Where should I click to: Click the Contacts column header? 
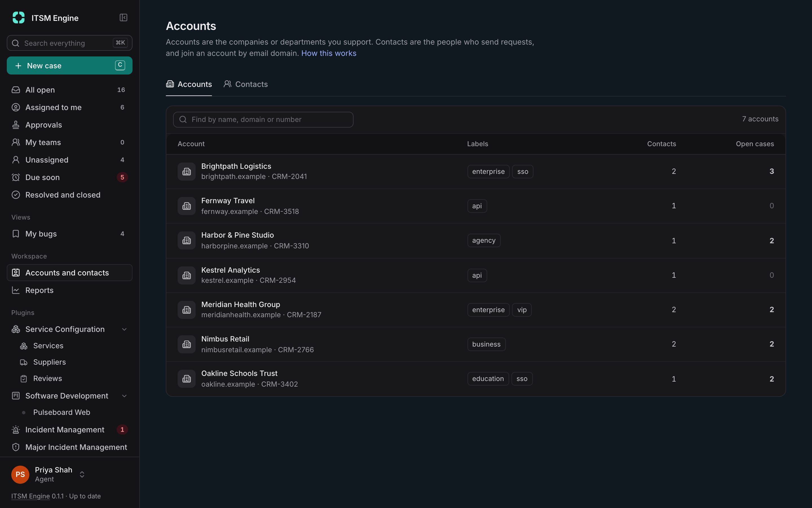661,144
